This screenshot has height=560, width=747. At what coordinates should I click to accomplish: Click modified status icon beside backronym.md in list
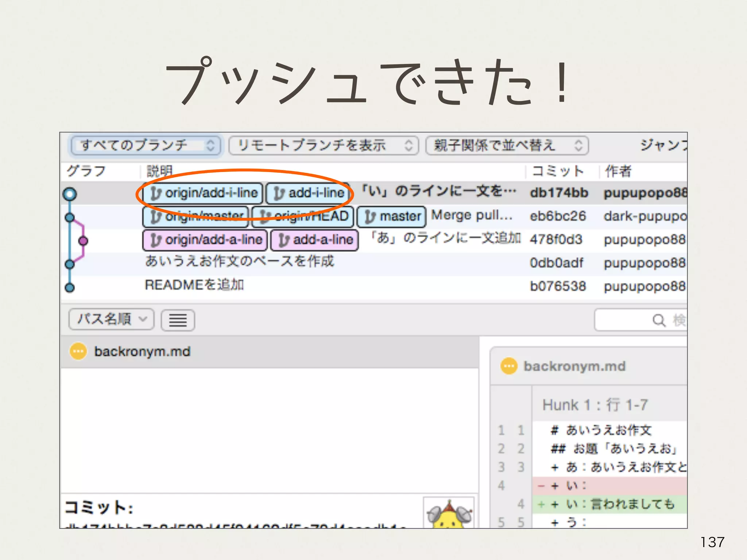coord(78,351)
